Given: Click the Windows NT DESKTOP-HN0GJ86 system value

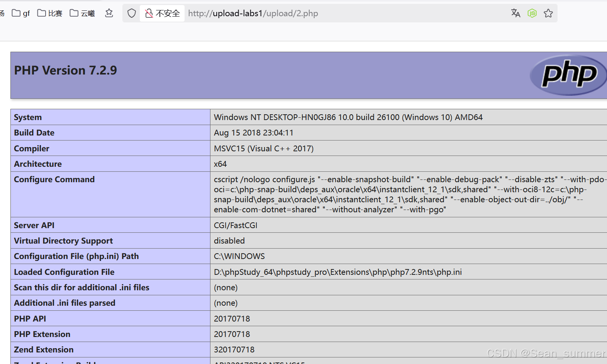Looking at the screenshot, I should click(x=348, y=117).
